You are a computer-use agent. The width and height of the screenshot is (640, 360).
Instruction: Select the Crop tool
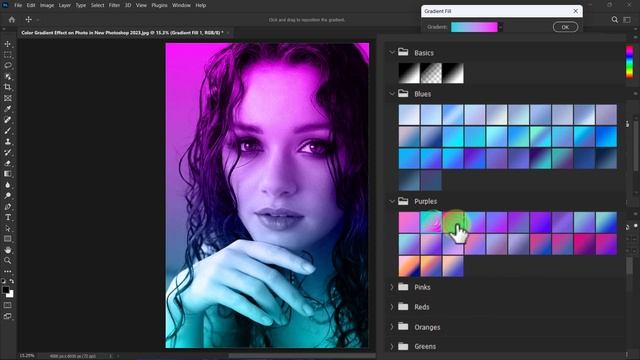(7, 87)
